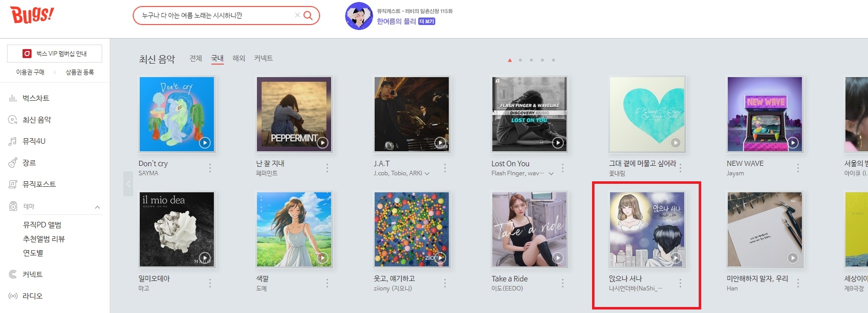Viewport: 868px width, 313px height.
Task: Play the Don't cry album
Action: click(204, 143)
